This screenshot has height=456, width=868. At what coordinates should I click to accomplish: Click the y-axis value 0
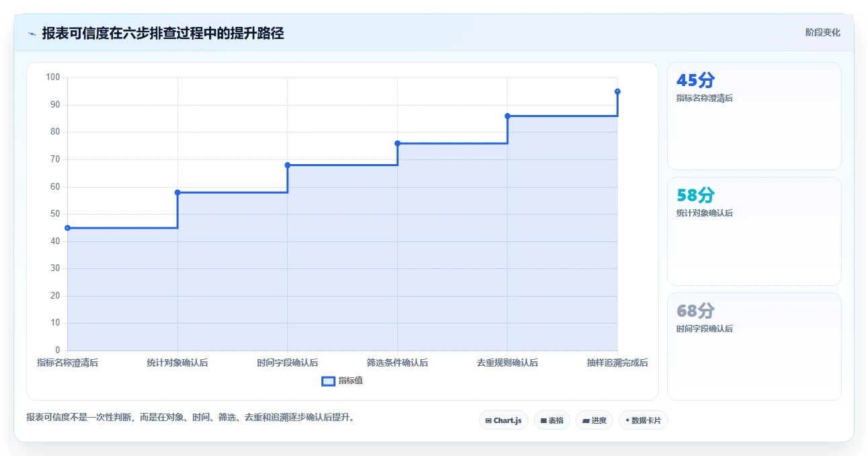click(x=58, y=350)
